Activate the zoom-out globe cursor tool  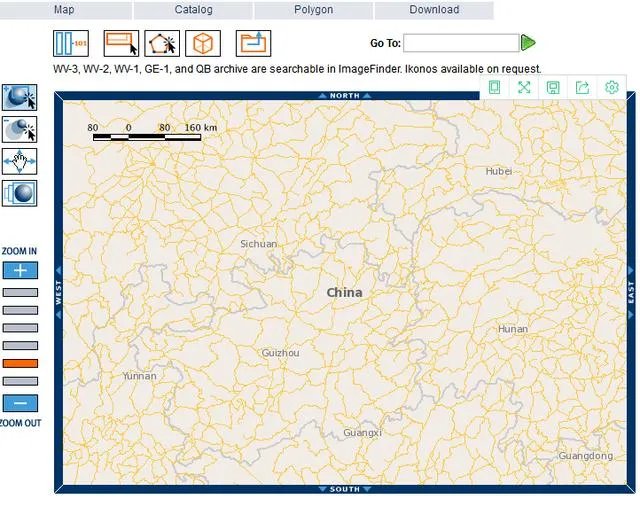click(x=19, y=129)
